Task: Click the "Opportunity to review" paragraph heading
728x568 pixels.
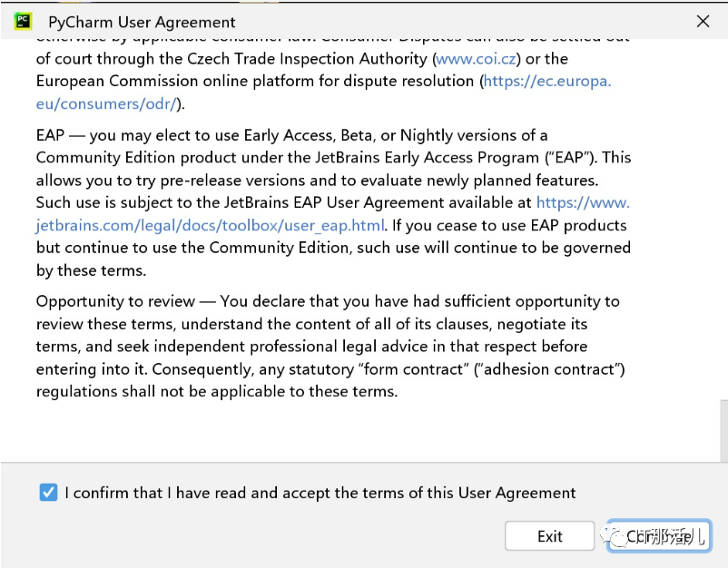Action: point(115,301)
